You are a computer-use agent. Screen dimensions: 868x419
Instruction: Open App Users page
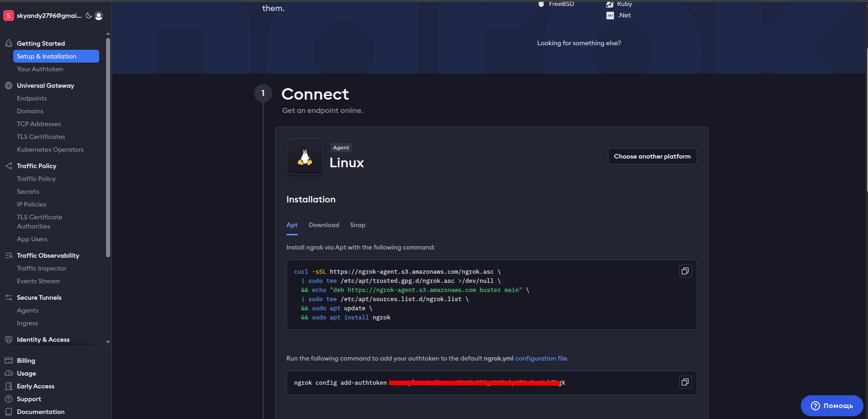tap(32, 239)
